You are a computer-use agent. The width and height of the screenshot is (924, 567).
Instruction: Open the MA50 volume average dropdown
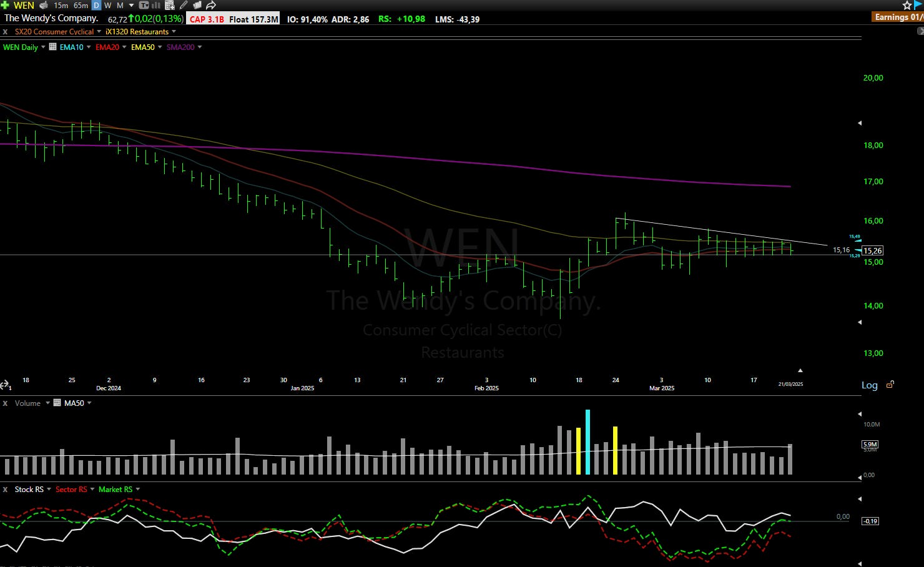pyautogui.click(x=89, y=403)
